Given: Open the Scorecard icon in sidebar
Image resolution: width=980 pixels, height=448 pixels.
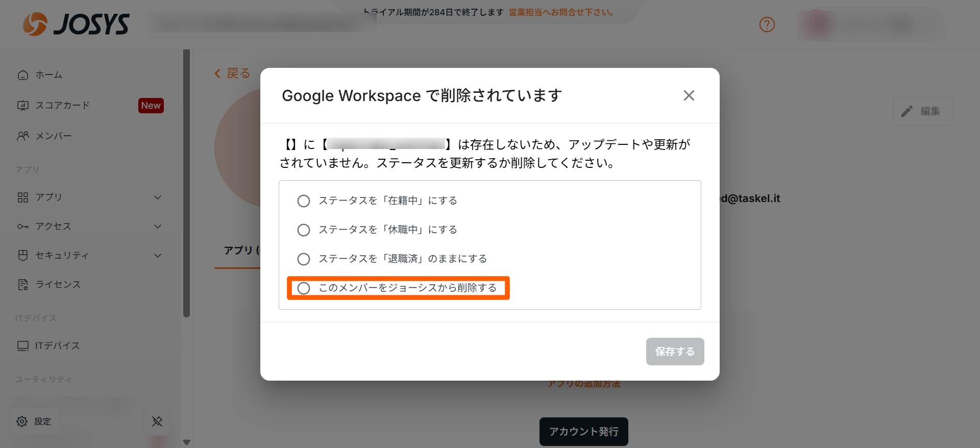Looking at the screenshot, I should tap(23, 106).
